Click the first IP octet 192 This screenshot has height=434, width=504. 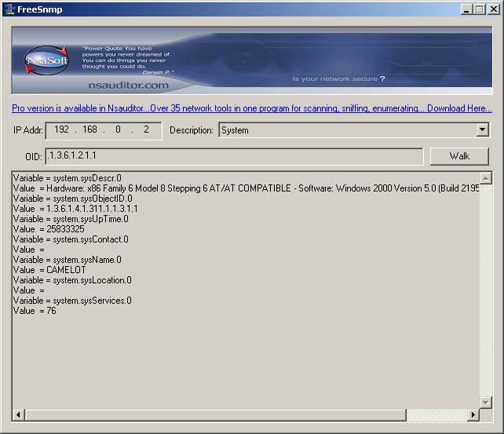coord(61,129)
